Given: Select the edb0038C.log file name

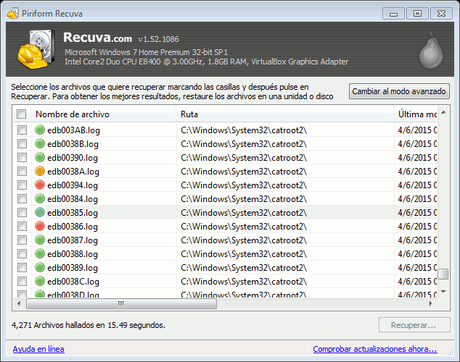Looking at the screenshot, I should point(73,281).
